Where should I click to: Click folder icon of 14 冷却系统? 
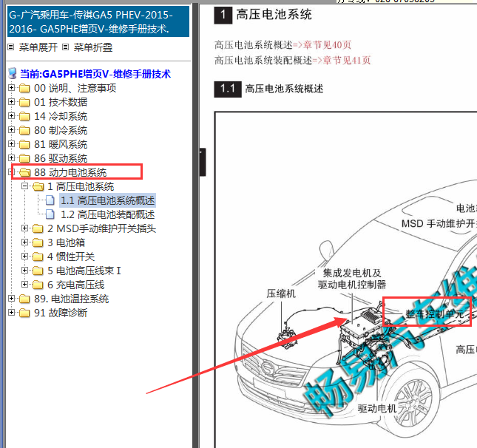click(x=24, y=116)
